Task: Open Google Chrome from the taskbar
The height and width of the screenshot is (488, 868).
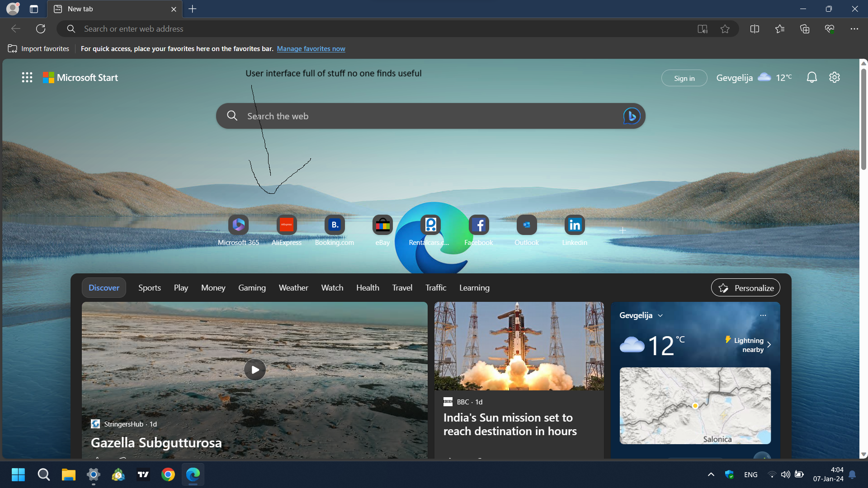Action: pos(168,474)
